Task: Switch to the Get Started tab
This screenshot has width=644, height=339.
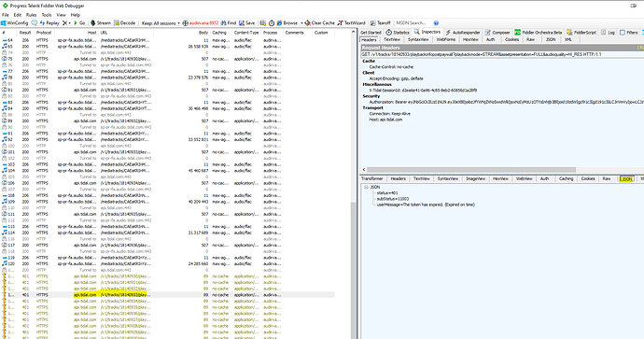Action: 371,32
